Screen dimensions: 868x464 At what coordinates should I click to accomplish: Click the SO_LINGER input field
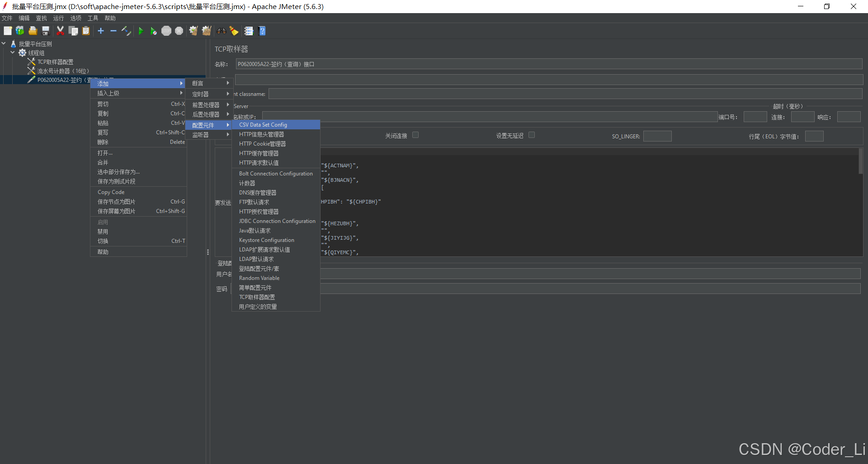[x=657, y=136]
